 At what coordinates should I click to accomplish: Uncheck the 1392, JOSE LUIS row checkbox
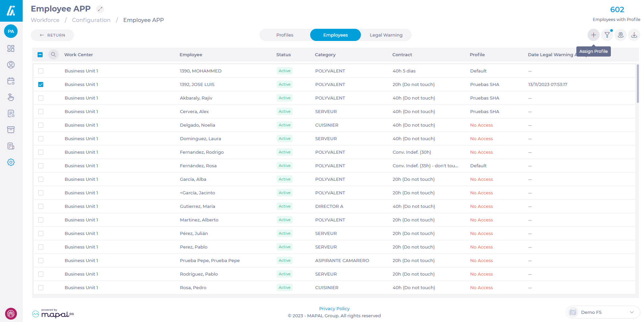click(x=41, y=84)
